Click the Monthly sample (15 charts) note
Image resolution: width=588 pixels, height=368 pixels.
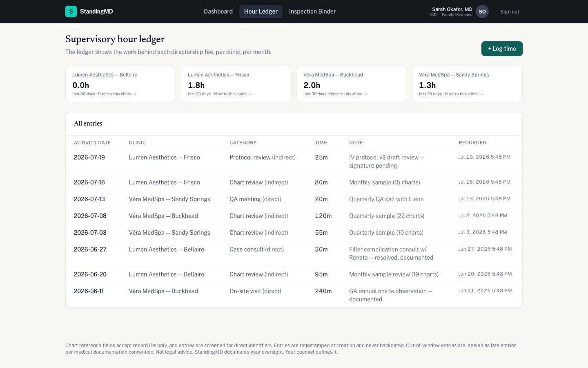(x=385, y=182)
